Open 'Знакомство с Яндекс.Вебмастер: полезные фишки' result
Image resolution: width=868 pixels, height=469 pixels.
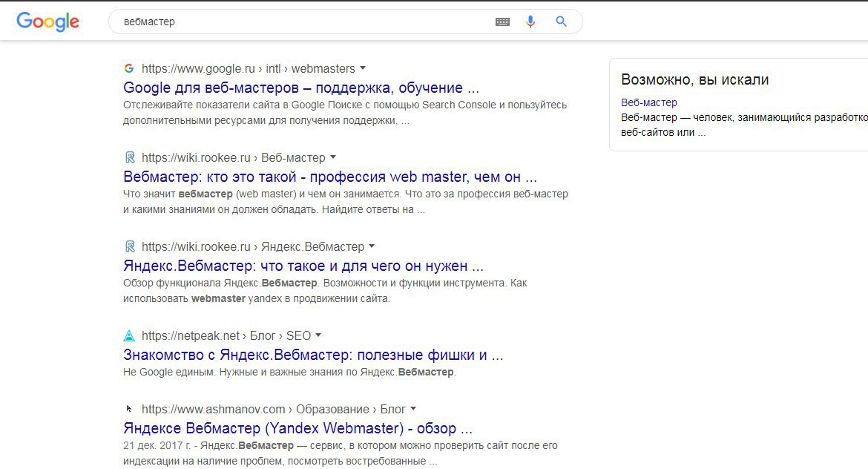click(x=313, y=355)
